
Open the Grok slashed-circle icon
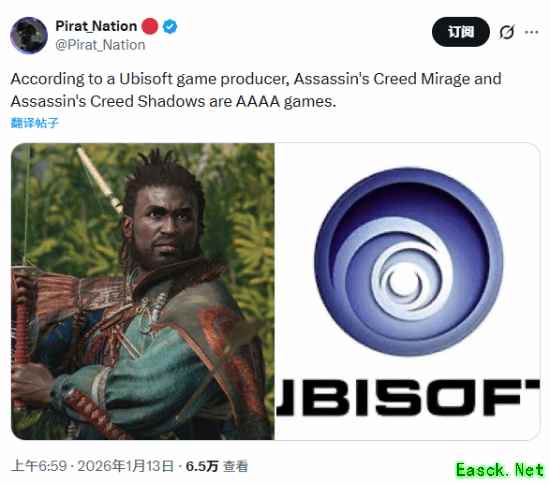507,32
